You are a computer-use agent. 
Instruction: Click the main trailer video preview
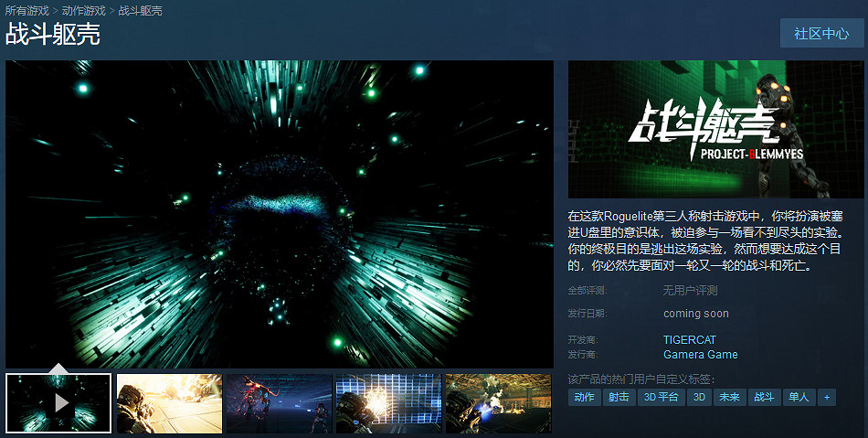pos(280,214)
